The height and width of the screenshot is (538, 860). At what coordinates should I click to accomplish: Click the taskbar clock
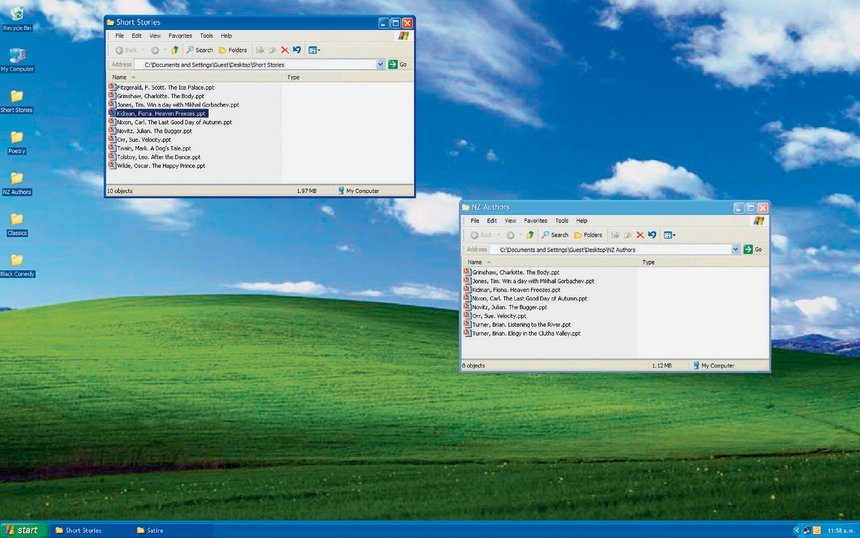coord(841,530)
